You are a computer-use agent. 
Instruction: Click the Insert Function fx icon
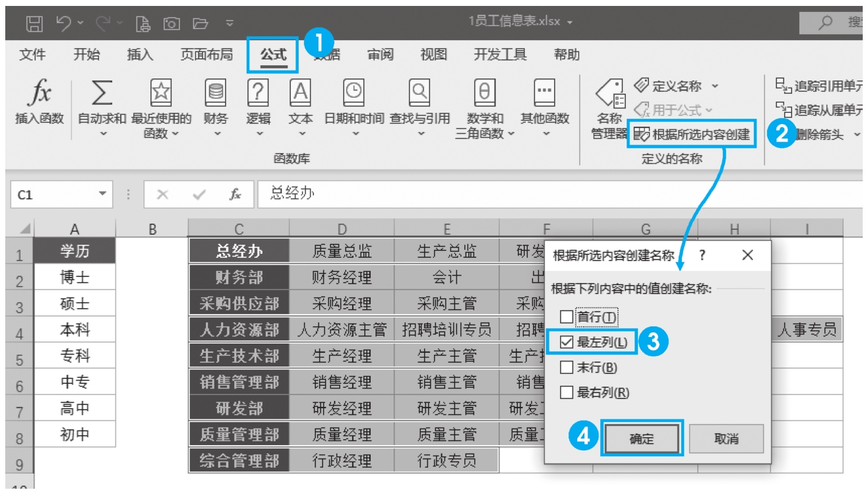point(40,94)
